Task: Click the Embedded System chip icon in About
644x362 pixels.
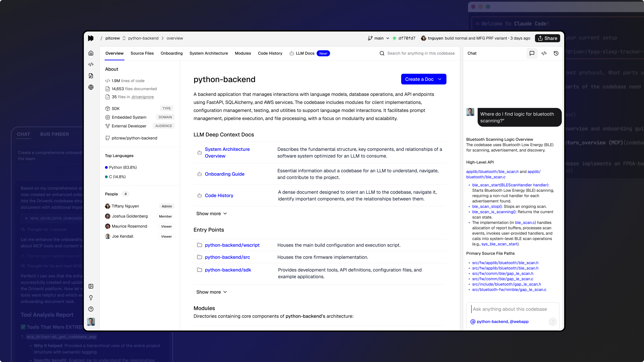Action: pos(108,117)
